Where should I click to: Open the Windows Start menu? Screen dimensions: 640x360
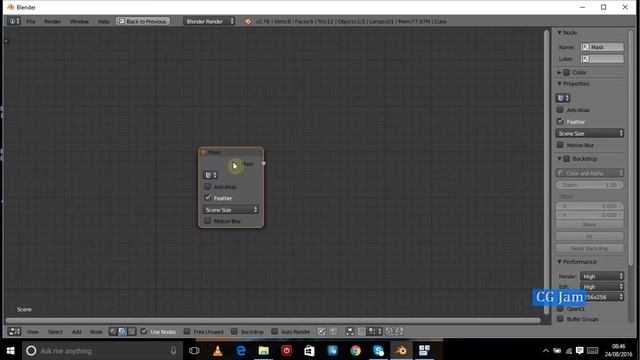click(x=11, y=351)
